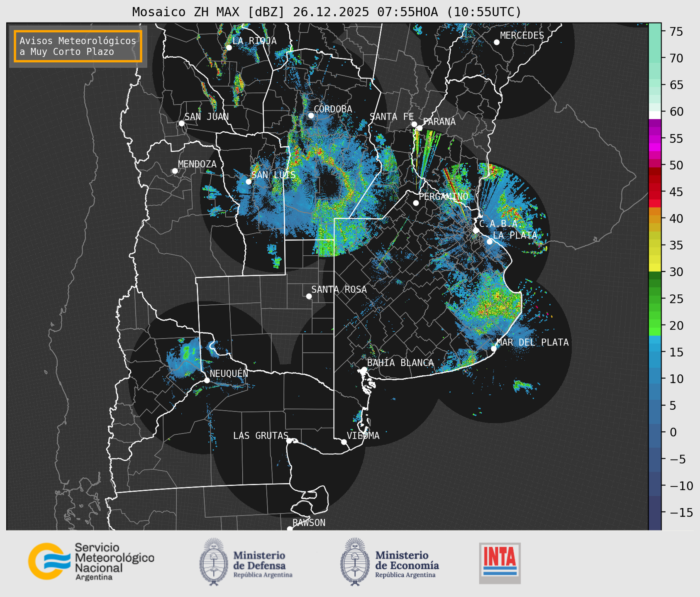Click the 'PERGAMINO' map label
Screen dimensions: 700x597
444,196
